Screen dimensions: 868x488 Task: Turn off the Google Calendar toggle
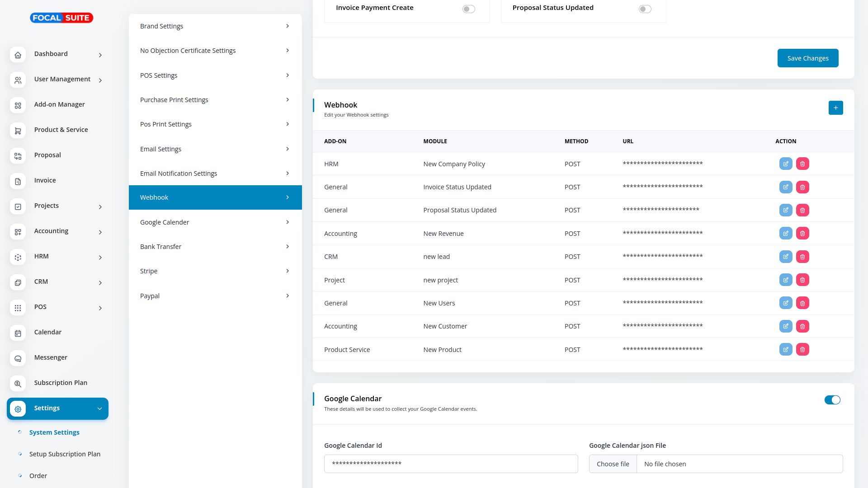click(832, 400)
